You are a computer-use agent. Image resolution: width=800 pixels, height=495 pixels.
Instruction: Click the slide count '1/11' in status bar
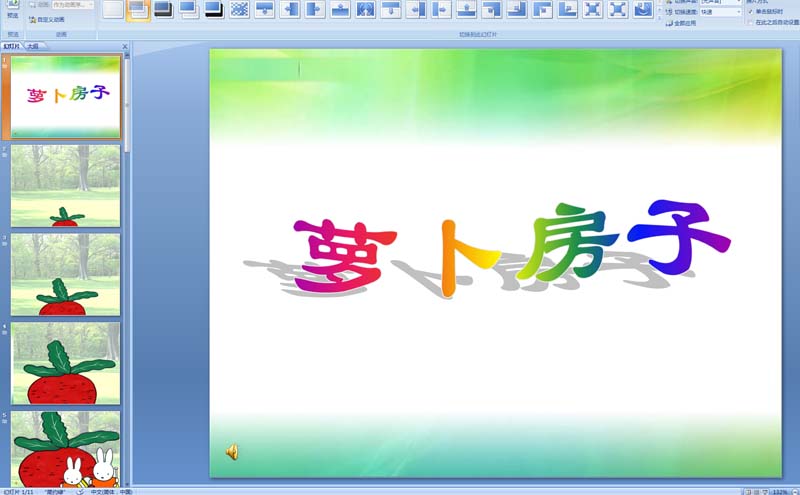click(x=18, y=492)
